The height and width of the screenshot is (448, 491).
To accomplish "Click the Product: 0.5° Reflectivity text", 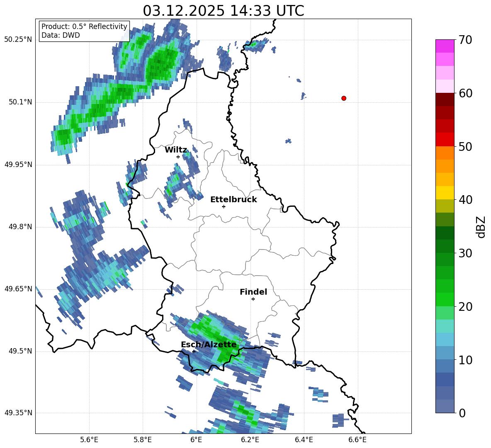I will [84, 27].
